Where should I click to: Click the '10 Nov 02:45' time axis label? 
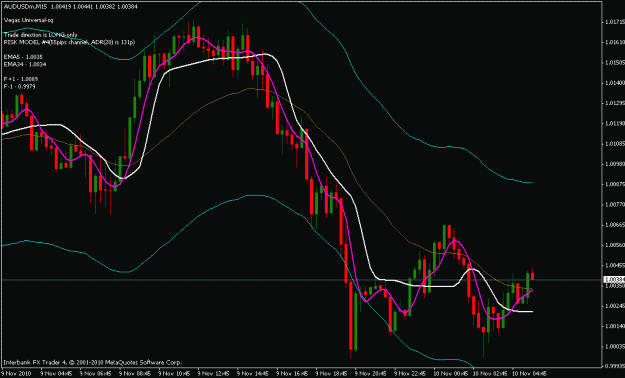491,374
